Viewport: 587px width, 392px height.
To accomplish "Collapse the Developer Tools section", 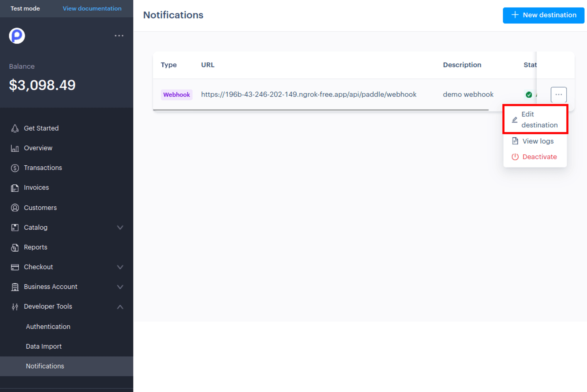I will point(120,307).
